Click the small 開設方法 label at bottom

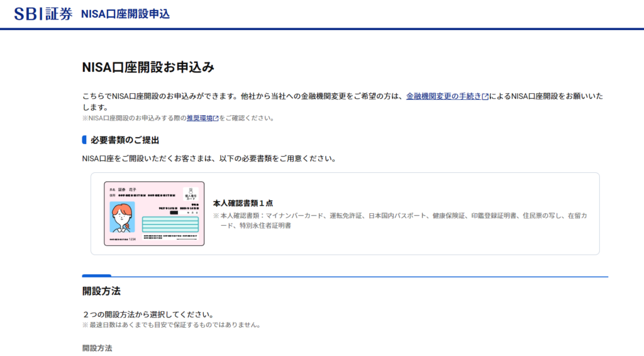coord(97,348)
